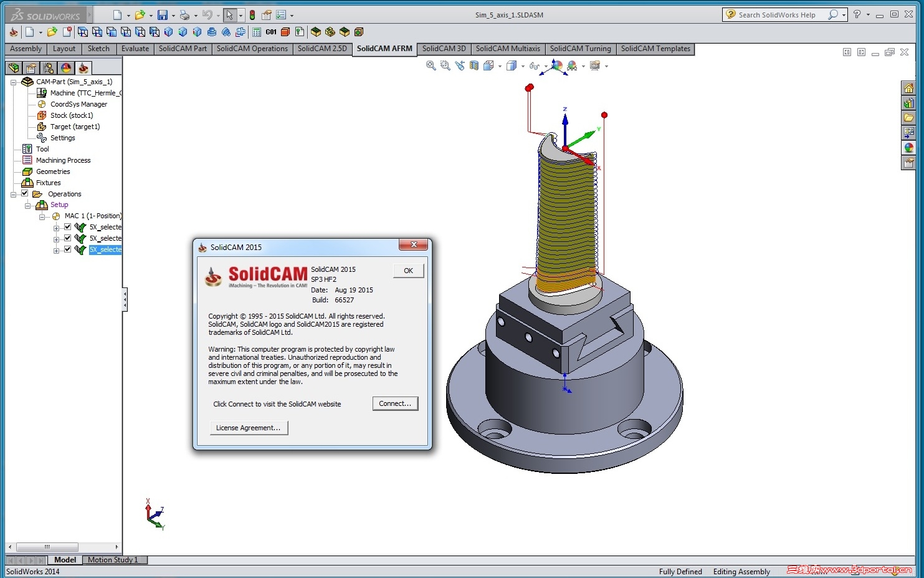
Task: Open the Help question mark dropdown arrow
Action: click(868, 14)
